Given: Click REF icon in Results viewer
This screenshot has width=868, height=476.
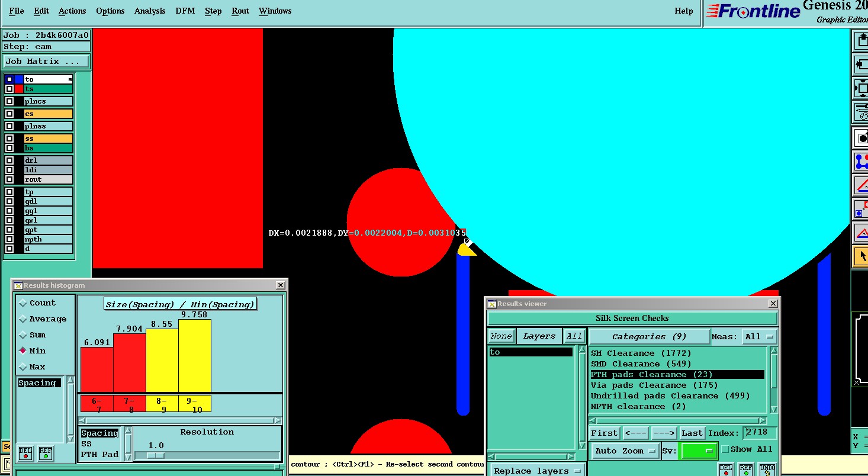Looking at the screenshot, I should [x=746, y=469].
